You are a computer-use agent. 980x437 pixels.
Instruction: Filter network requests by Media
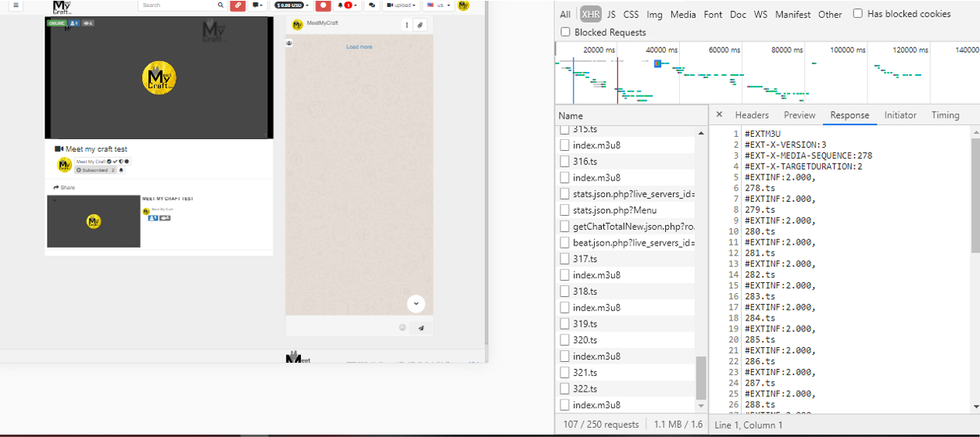click(683, 14)
